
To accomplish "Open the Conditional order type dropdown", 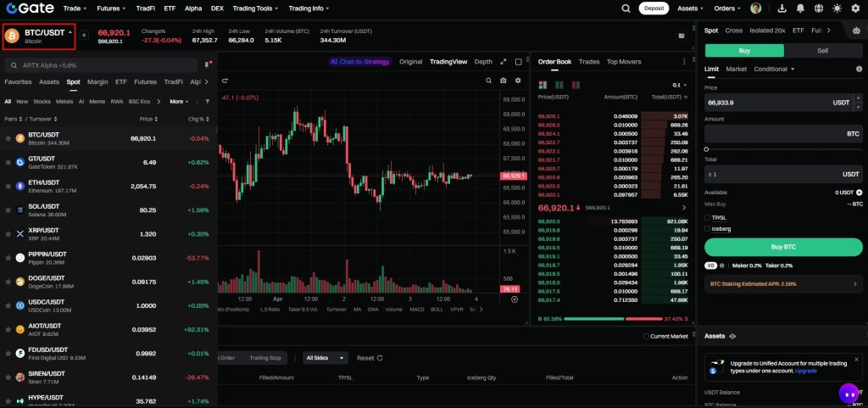I will tap(774, 70).
